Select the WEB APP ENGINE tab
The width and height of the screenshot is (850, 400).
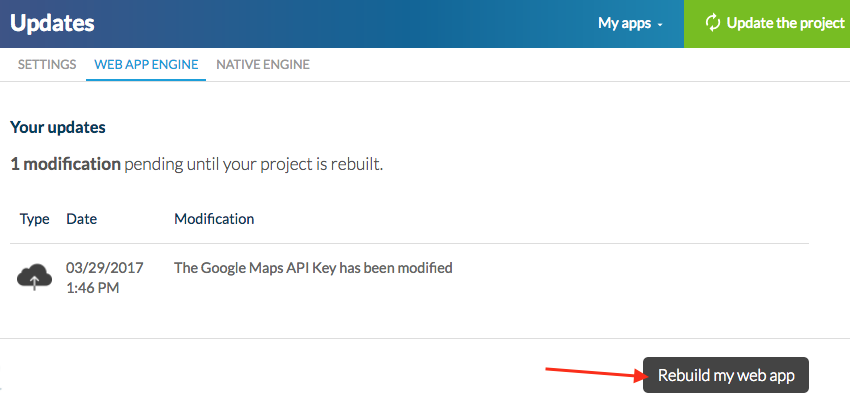click(146, 64)
